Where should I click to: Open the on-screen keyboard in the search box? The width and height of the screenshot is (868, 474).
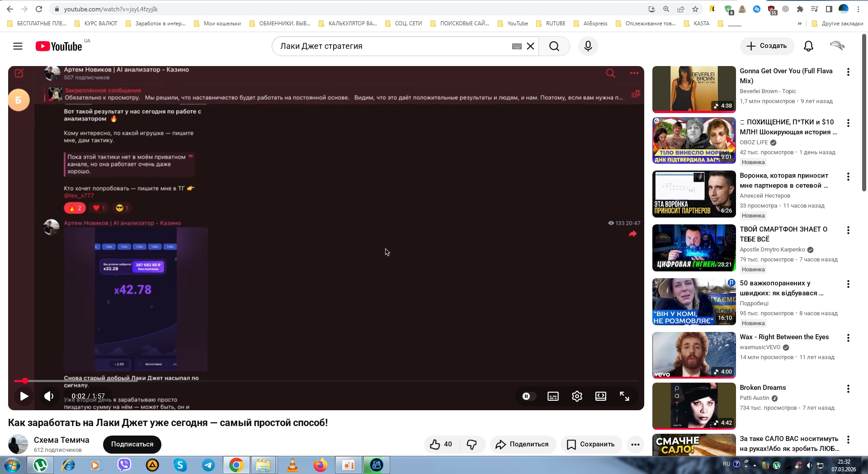click(x=517, y=46)
